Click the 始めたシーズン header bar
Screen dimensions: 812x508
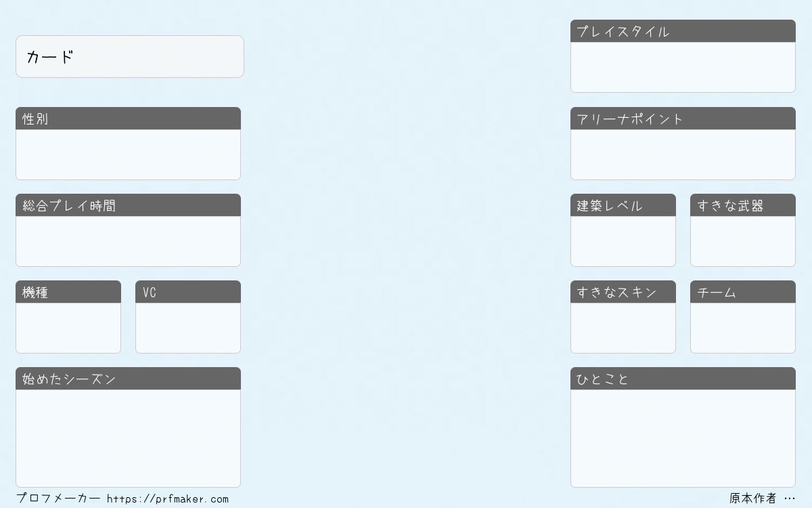(128, 379)
